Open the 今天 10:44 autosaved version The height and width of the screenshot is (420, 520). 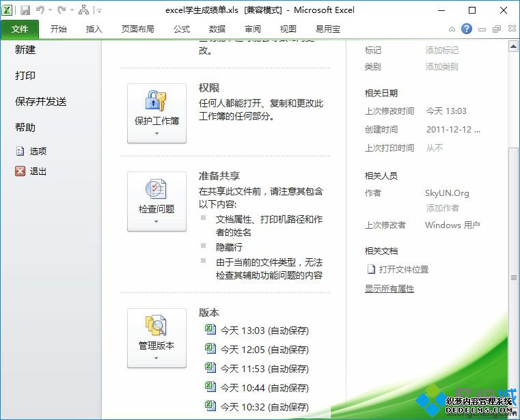point(264,388)
